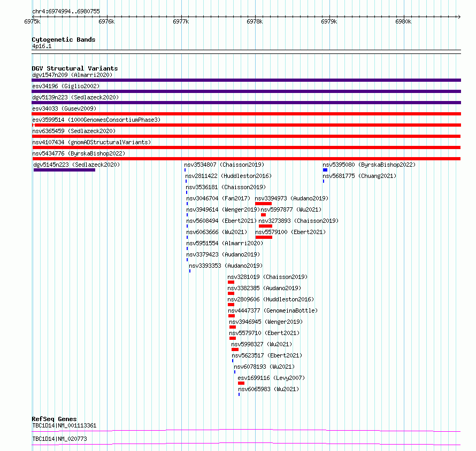Click nsv3393353 (Audano2019) label
Viewport: 476px width, 451px height.
tap(226, 266)
